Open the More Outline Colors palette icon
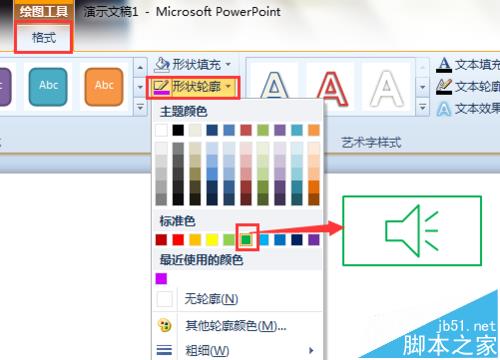This screenshot has height=360, width=500. point(165,325)
